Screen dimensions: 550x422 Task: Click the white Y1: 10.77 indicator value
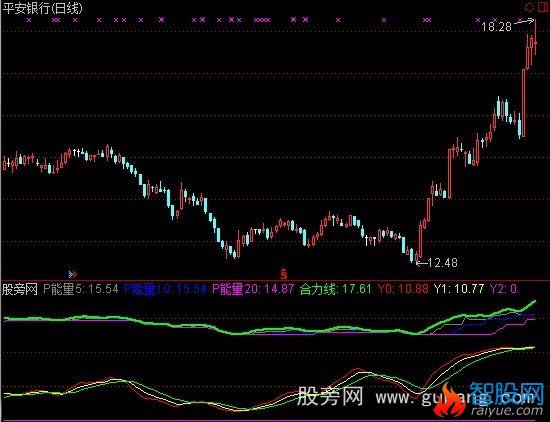point(459,289)
